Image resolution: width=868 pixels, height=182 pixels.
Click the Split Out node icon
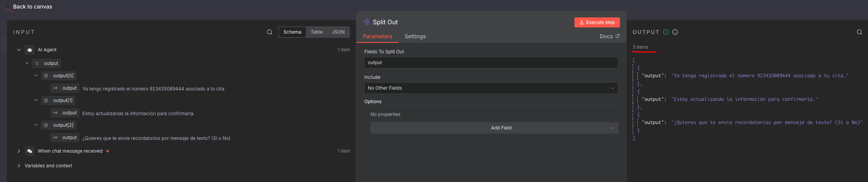(x=366, y=22)
